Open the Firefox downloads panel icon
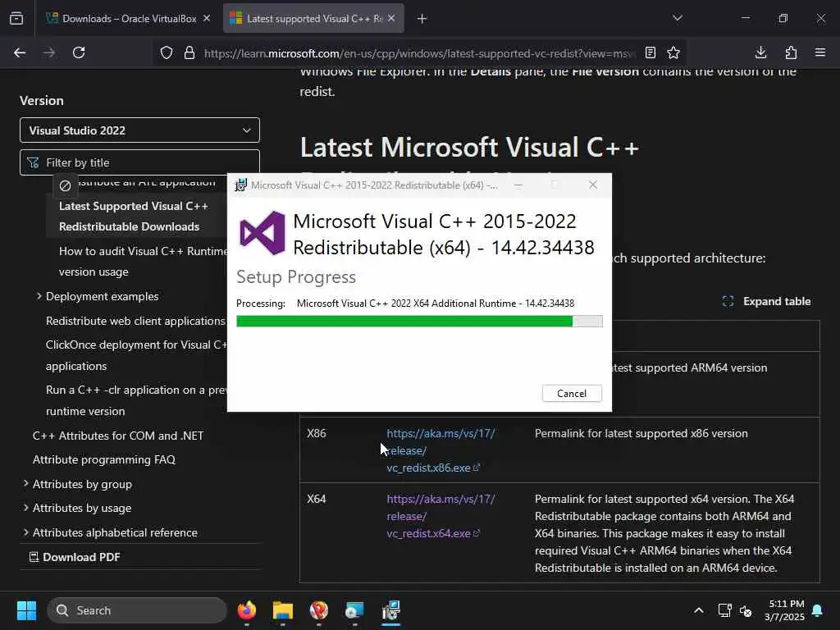840x630 pixels. coord(760,52)
